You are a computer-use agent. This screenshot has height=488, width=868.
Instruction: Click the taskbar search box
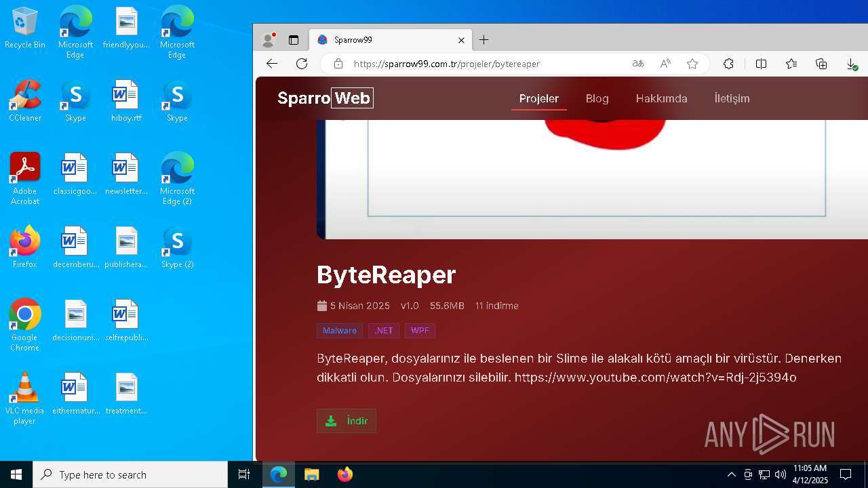130,474
